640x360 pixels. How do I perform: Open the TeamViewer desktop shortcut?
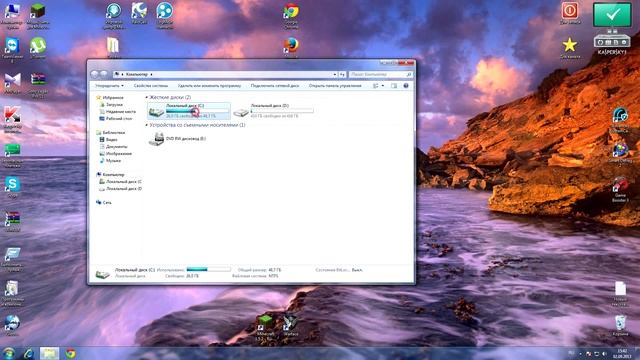(x=12, y=46)
